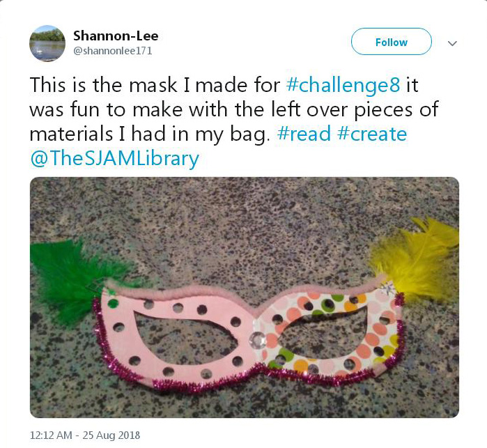This screenshot has height=448, width=487.
Task: Select the tweet body text about the mask
Action: (234, 122)
